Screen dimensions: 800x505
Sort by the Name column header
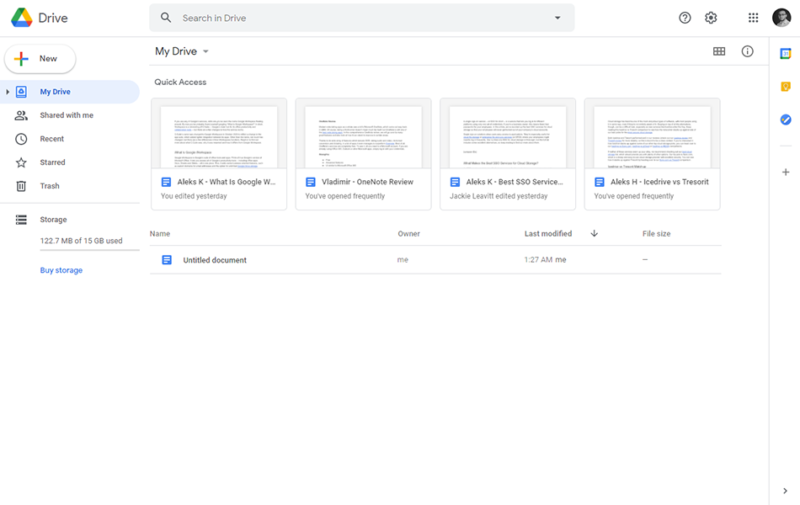pos(160,234)
